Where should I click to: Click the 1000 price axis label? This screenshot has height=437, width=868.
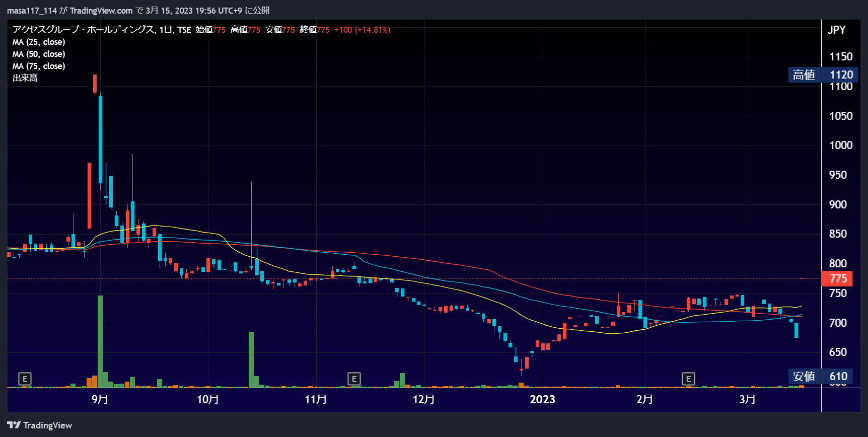[x=841, y=145]
